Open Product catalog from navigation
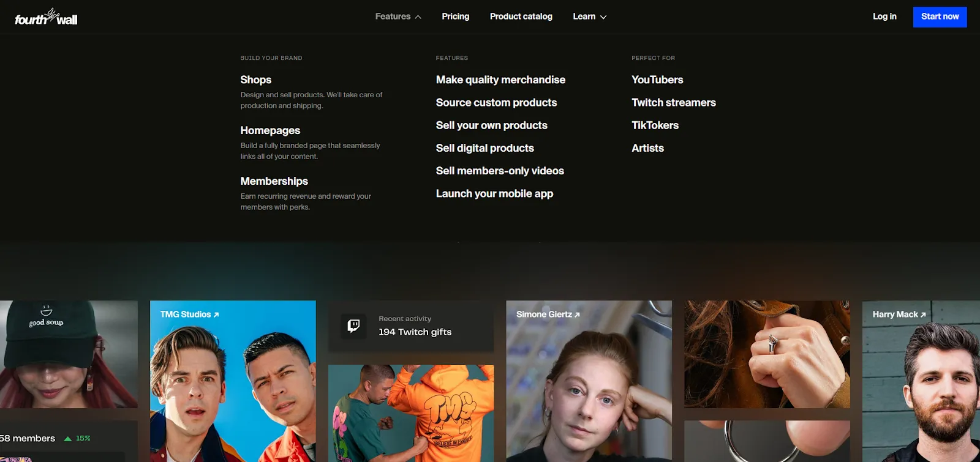 click(521, 17)
